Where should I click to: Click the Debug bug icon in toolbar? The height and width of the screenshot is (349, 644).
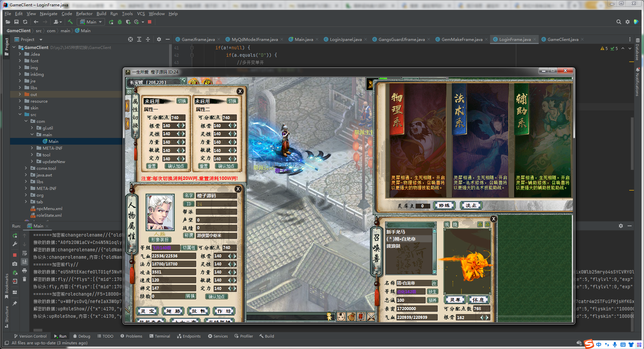pos(120,22)
